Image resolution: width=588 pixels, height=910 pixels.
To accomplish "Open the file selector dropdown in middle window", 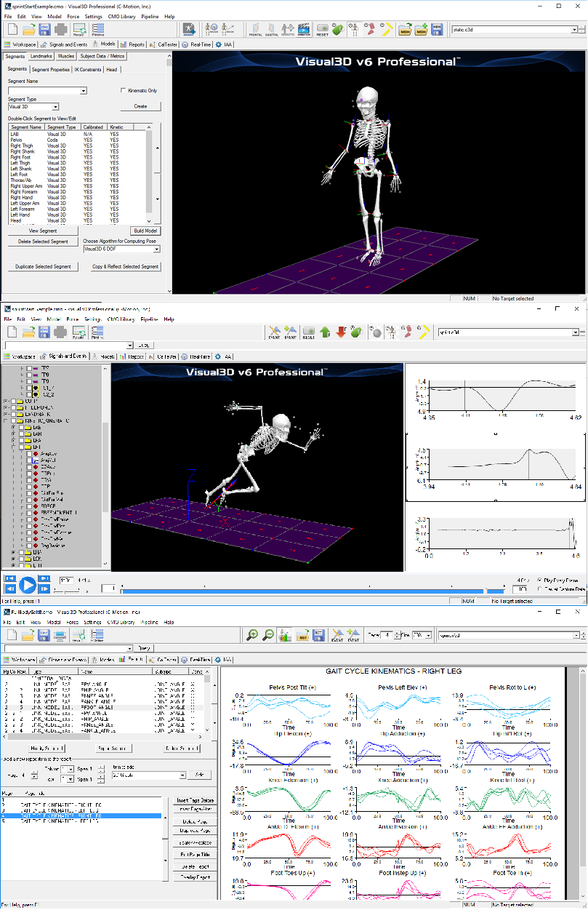I will pos(576,332).
